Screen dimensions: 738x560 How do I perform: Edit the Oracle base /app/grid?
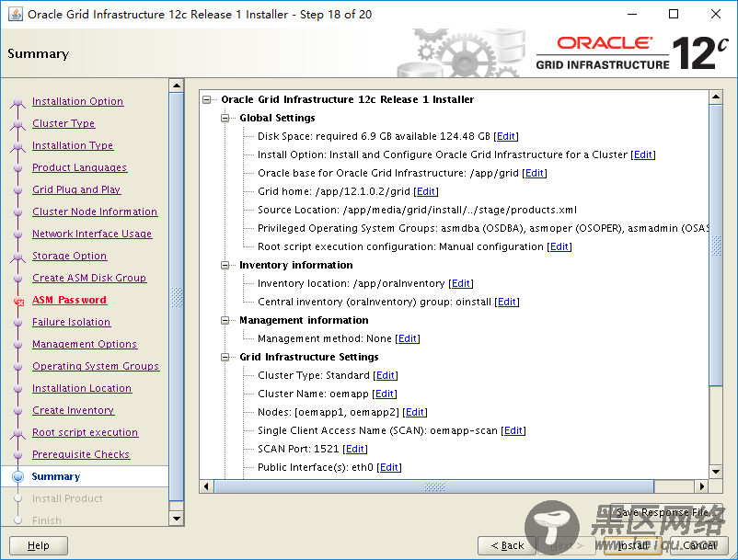(x=535, y=173)
